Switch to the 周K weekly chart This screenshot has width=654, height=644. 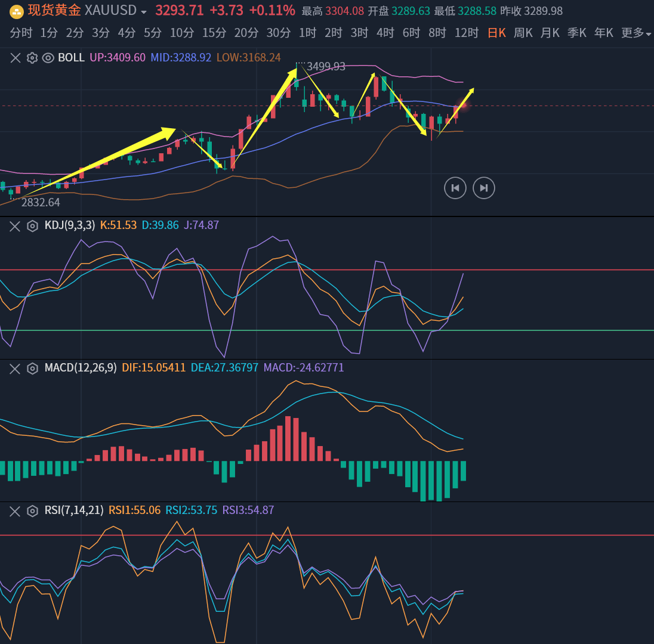click(523, 33)
